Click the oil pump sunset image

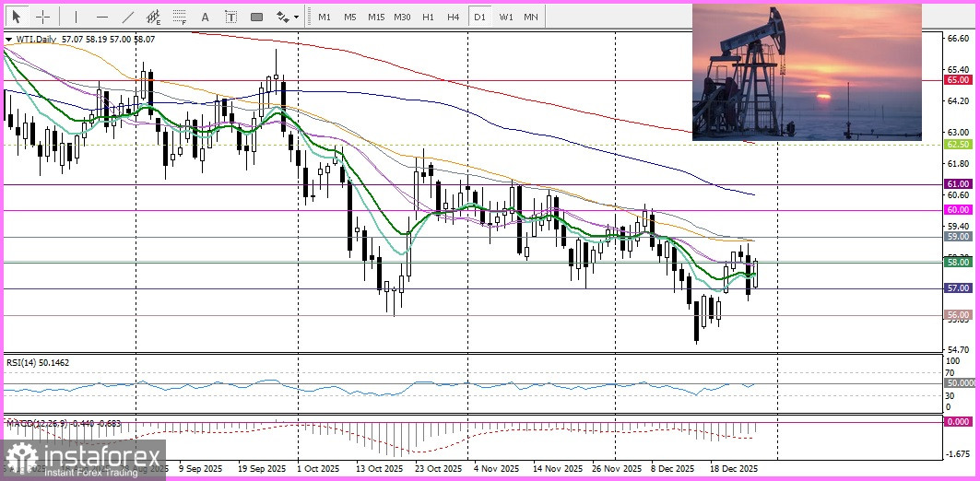coord(807,73)
